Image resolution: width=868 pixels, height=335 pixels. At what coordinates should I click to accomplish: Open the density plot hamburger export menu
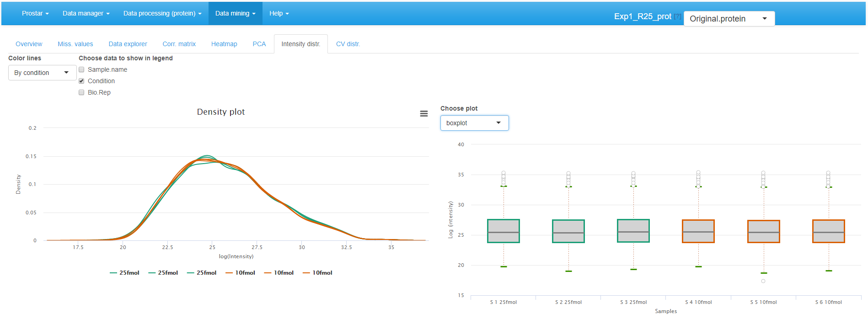click(x=423, y=114)
